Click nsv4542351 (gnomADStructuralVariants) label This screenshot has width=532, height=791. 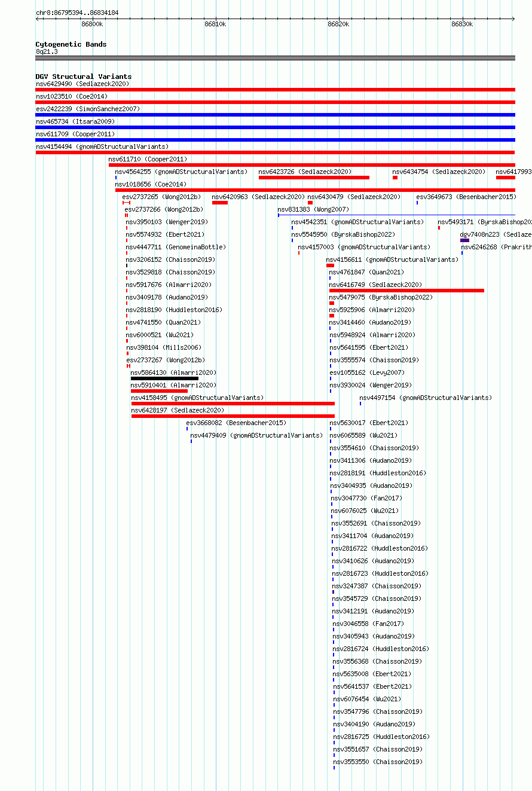357,222
